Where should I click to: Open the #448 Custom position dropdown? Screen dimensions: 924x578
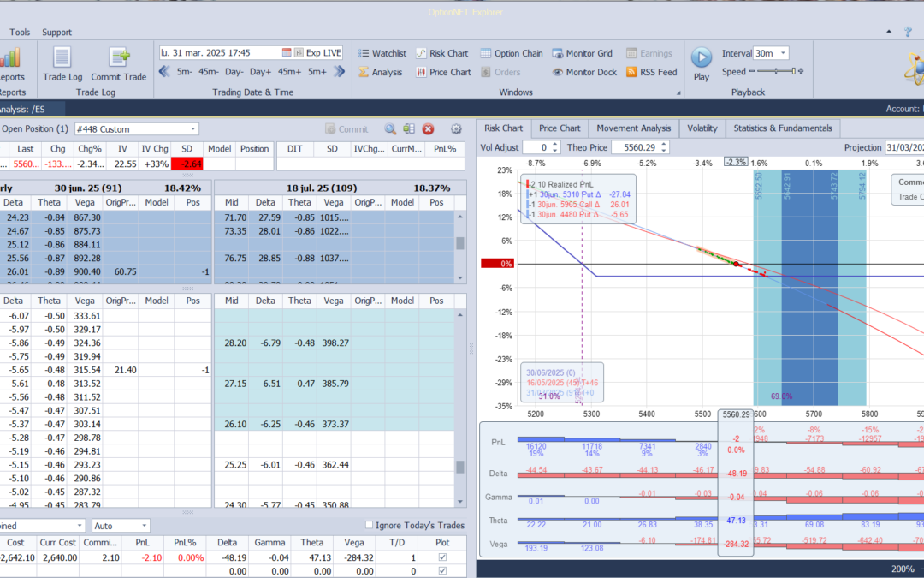point(137,129)
